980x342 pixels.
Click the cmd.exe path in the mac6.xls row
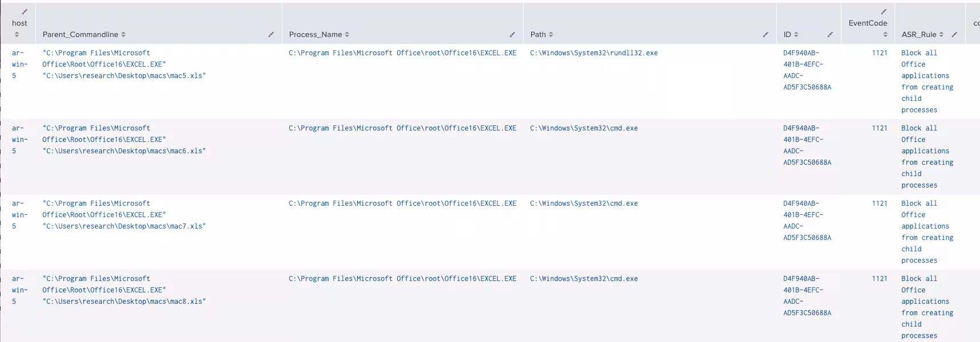click(584, 128)
